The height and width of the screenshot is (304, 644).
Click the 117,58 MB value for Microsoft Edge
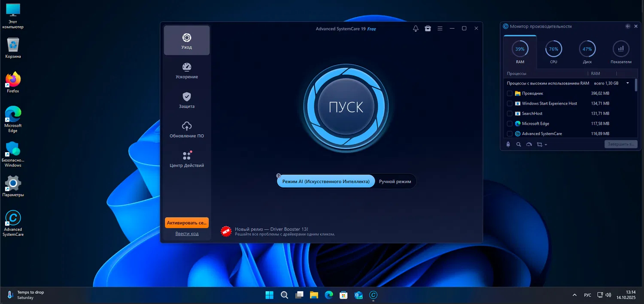pos(600,123)
